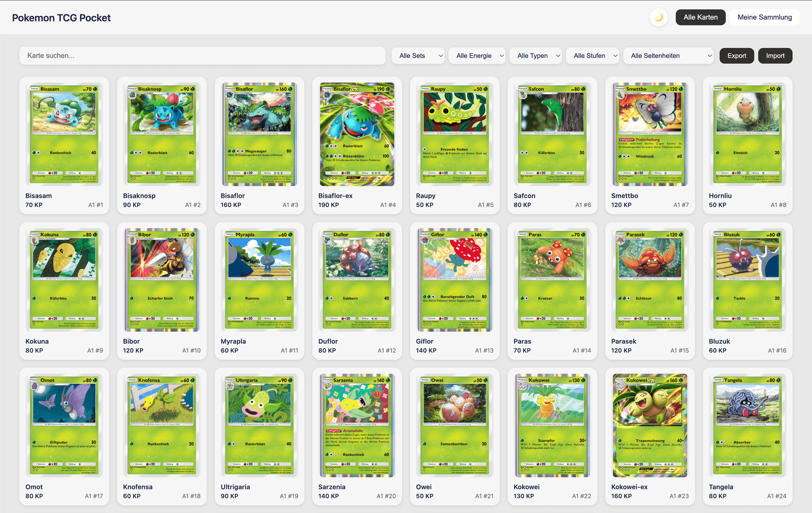
Task: Open the Giflor card thumbnail
Action: (x=455, y=279)
